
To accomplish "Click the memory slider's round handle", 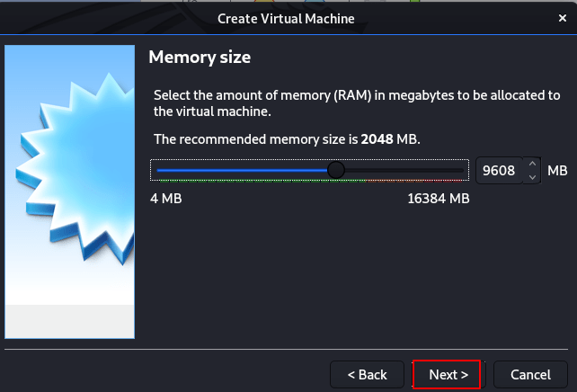I will (x=335, y=170).
